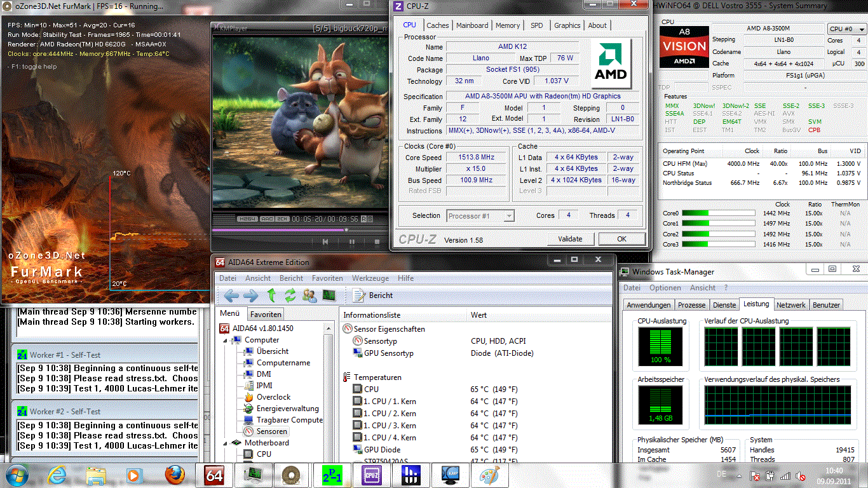Click the AIDA64 back arrow icon

pos(231,295)
